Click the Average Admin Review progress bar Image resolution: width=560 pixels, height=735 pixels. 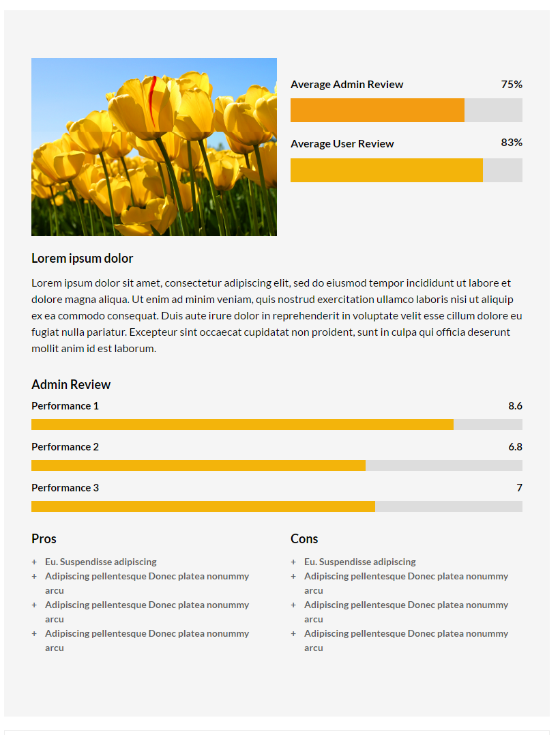tap(407, 110)
